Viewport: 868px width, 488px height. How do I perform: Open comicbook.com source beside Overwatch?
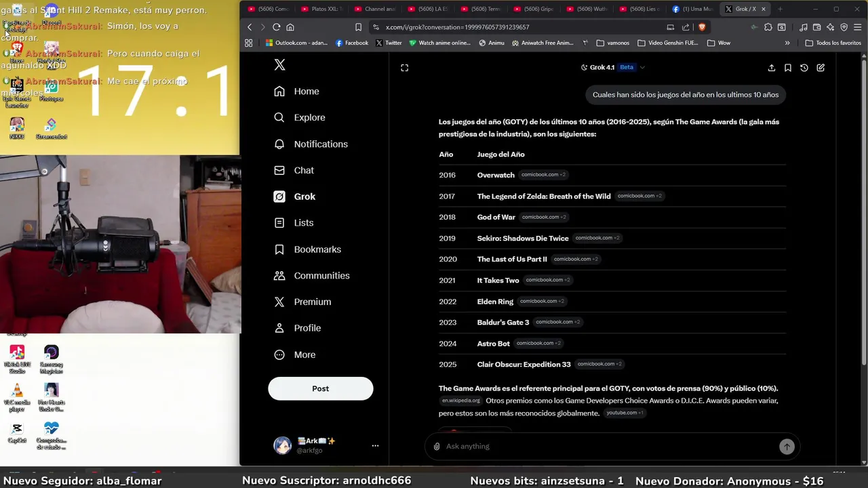pos(542,175)
